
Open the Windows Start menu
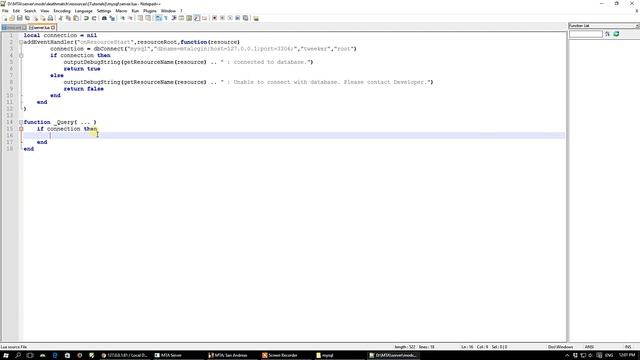pyautogui.click(x=6, y=356)
